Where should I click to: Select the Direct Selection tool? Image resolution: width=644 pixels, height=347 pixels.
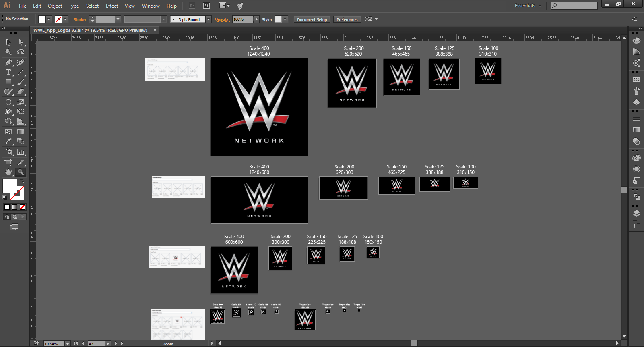click(x=21, y=42)
